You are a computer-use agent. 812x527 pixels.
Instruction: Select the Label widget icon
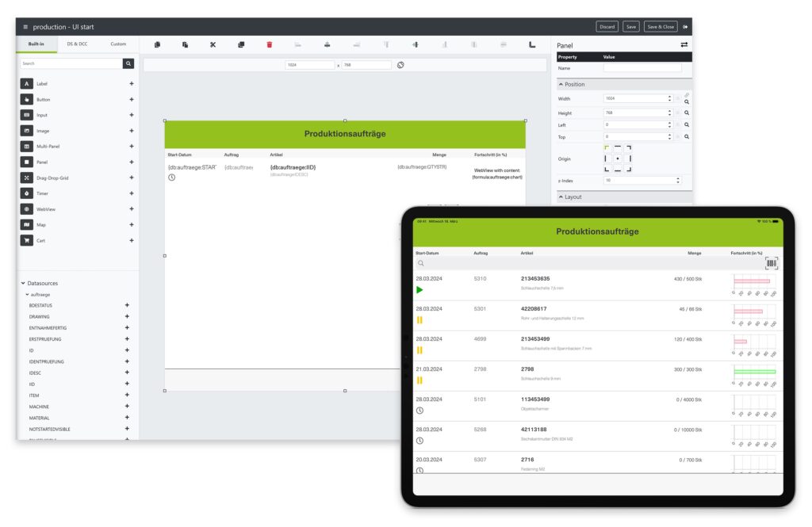tap(26, 84)
